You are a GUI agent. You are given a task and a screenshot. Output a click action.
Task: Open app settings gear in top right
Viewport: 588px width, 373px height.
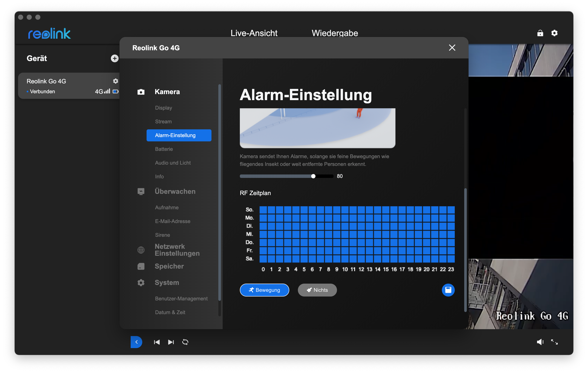click(x=554, y=33)
